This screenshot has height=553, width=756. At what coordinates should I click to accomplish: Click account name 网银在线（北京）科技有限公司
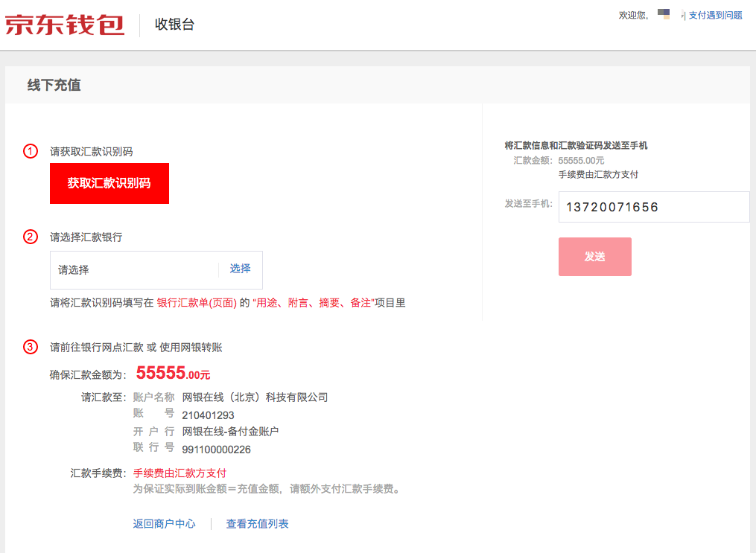[x=255, y=397]
